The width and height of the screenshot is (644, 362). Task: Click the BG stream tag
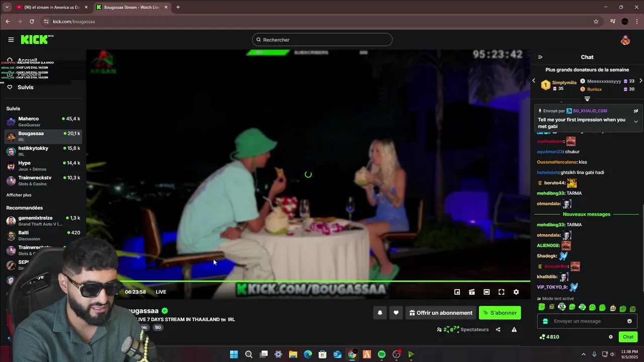(158, 327)
